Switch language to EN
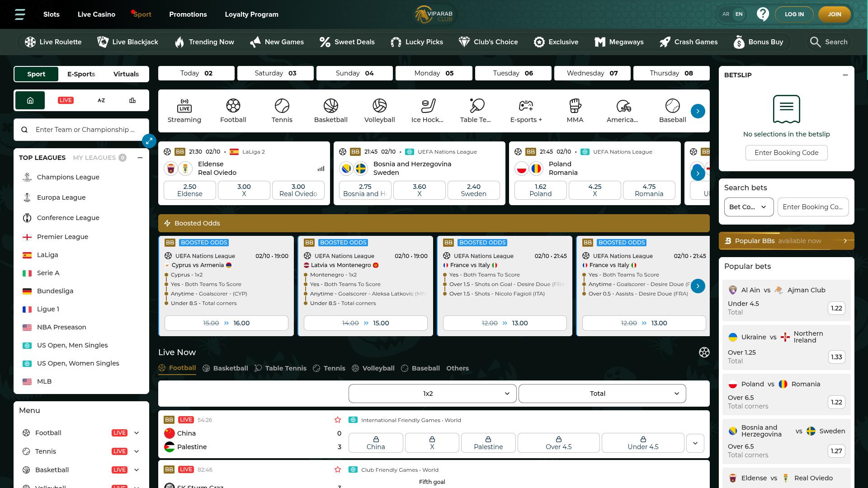 pos(739,14)
